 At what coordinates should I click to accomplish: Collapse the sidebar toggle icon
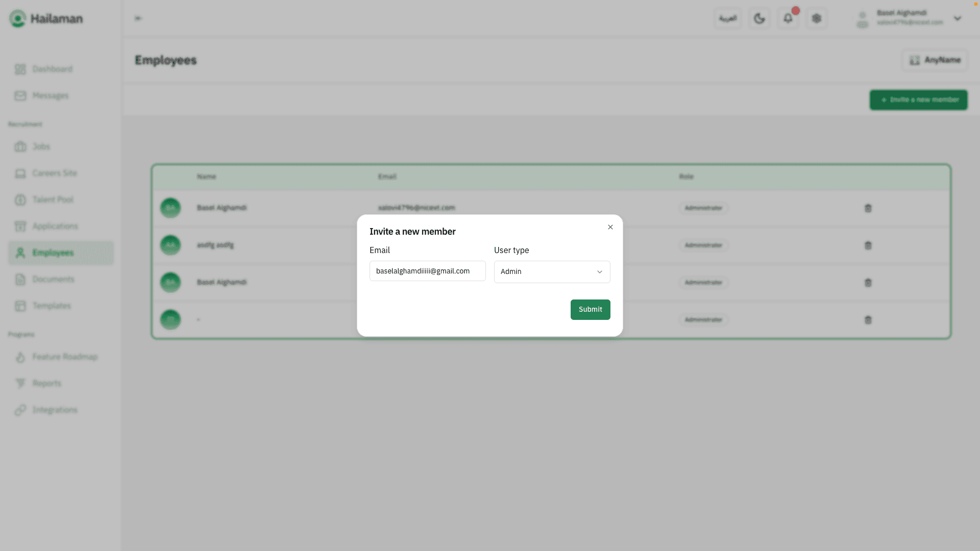pos(138,18)
